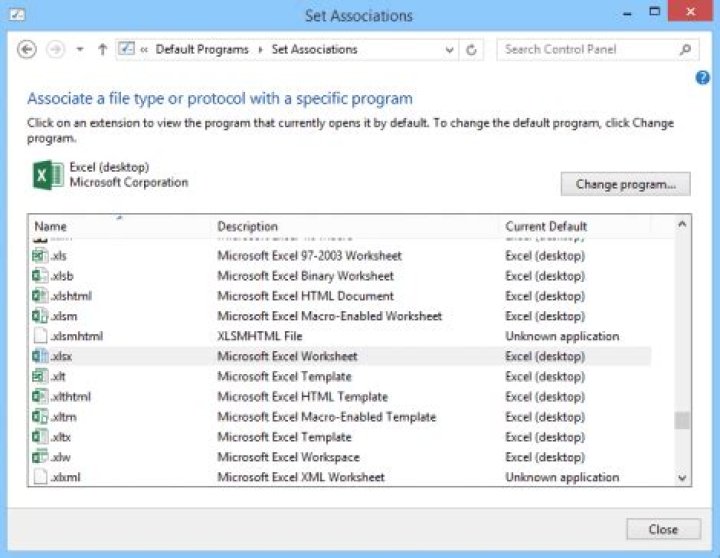720x558 pixels.
Task: Select the Set Associations breadcrumb
Action: click(314, 49)
